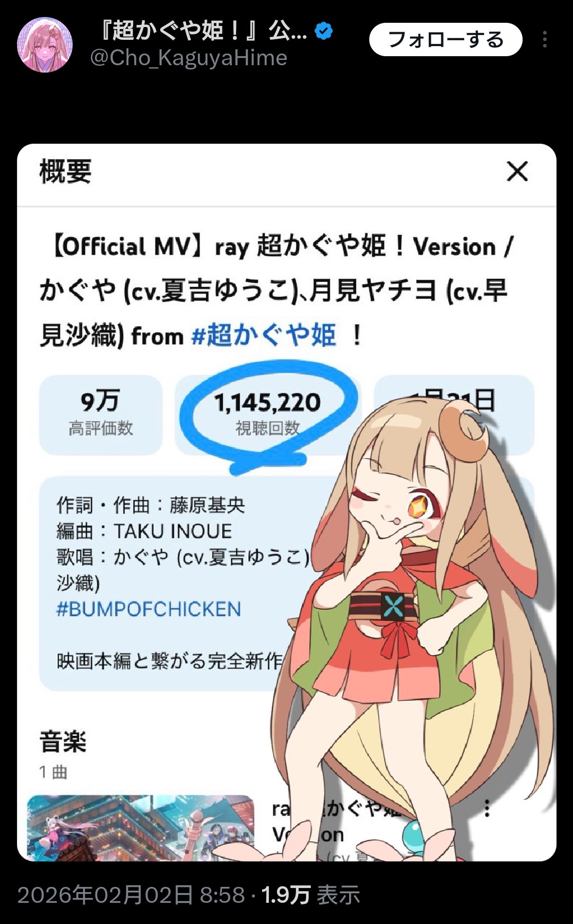The height and width of the screenshot is (924, 573).
Task: Click the blue verified badge icon
Action: (324, 31)
